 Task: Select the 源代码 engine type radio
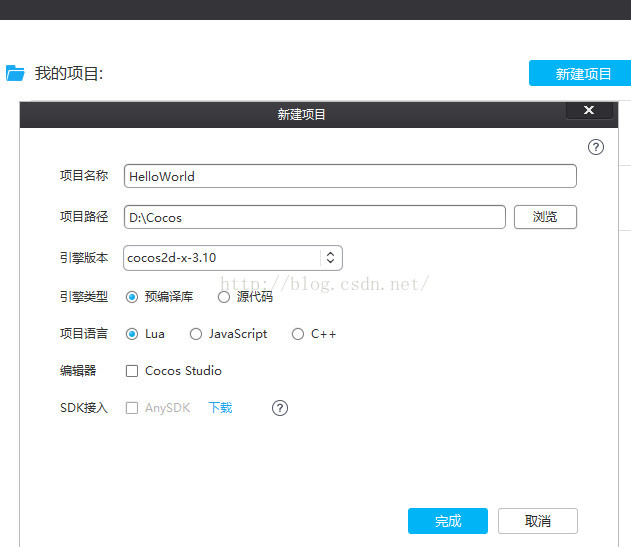[x=224, y=297]
